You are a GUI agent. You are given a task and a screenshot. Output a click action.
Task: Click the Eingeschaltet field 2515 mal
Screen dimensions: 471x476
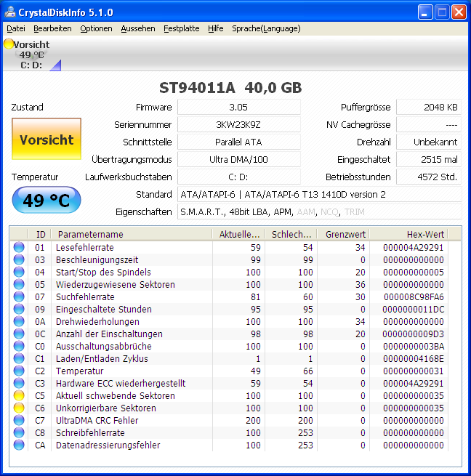tap(429, 159)
